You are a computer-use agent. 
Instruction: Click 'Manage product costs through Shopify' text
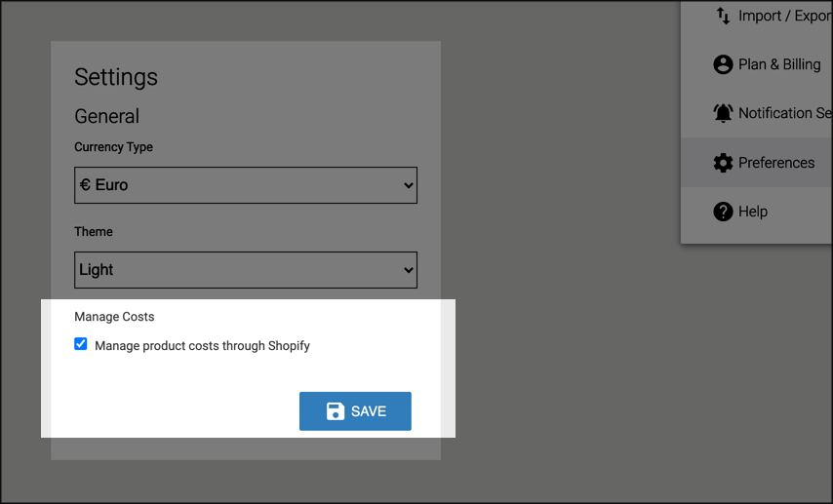[x=203, y=346]
